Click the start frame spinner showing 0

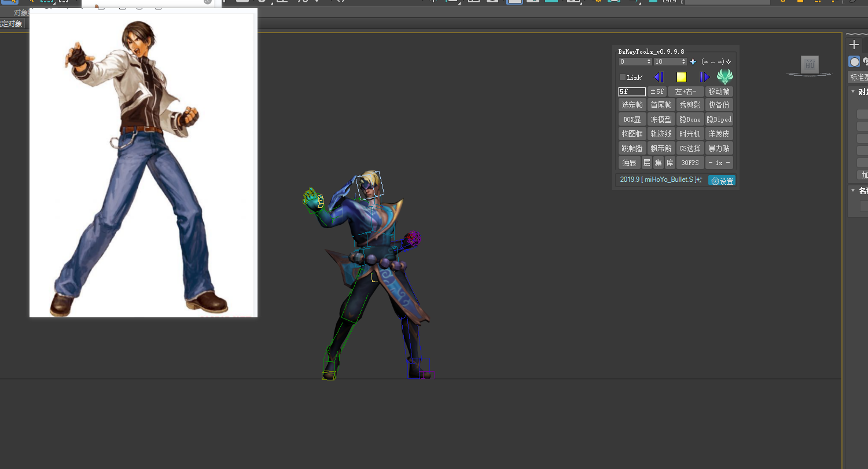635,61
